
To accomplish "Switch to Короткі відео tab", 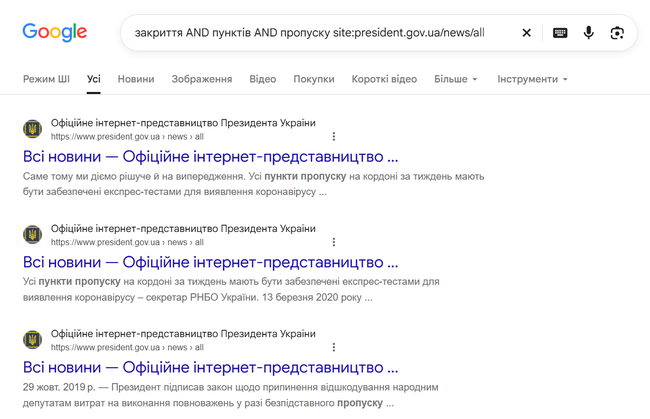I will [x=384, y=79].
